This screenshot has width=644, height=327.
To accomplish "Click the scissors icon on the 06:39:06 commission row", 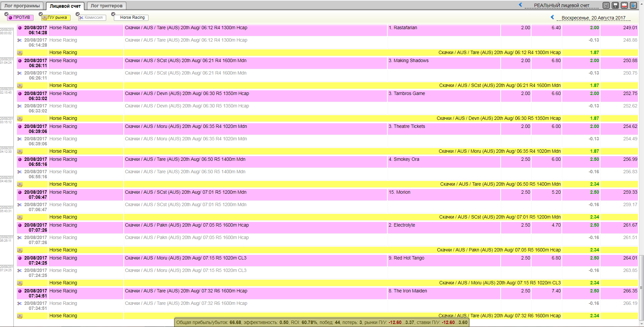I will coord(19,139).
